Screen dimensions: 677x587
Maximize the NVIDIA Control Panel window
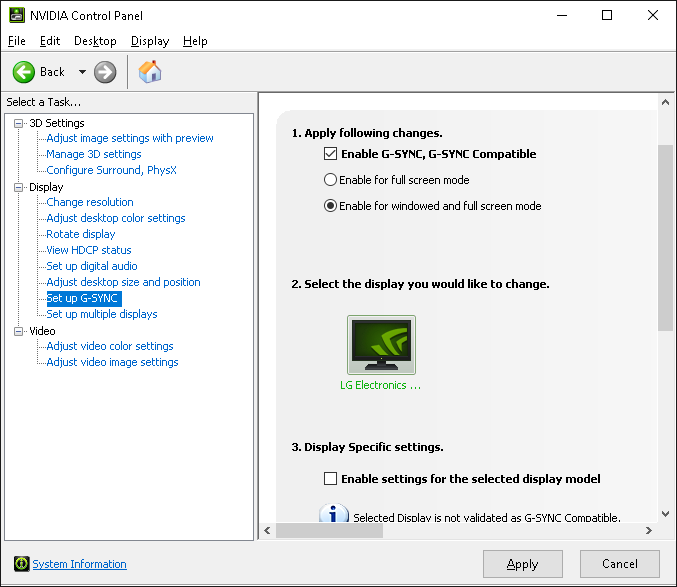point(607,16)
